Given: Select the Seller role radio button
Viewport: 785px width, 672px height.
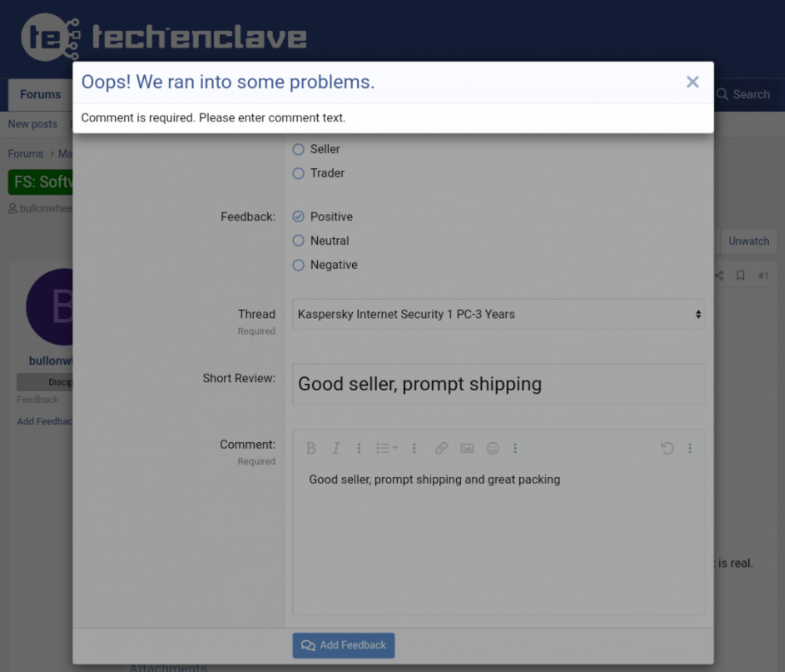Looking at the screenshot, I should [x=298, y=149].
